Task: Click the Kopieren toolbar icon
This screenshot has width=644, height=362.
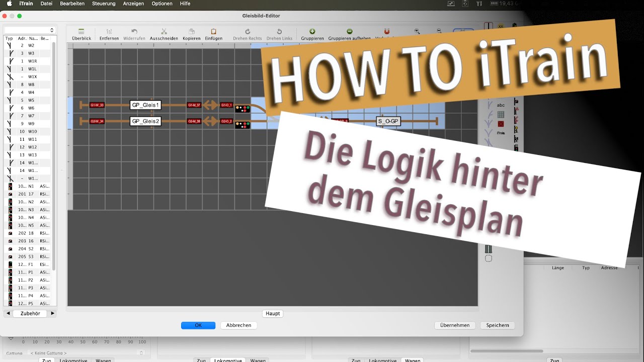Action: click(192, 31)
